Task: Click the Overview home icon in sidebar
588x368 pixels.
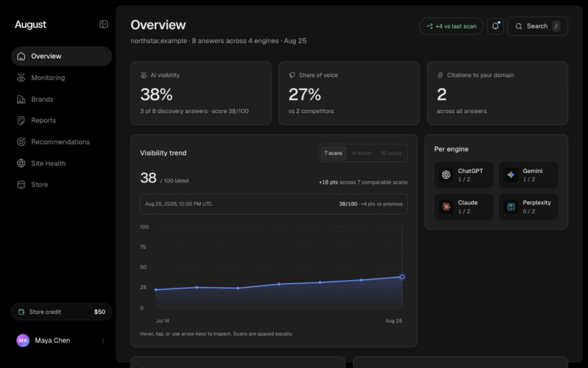Action: coord(21,56)
